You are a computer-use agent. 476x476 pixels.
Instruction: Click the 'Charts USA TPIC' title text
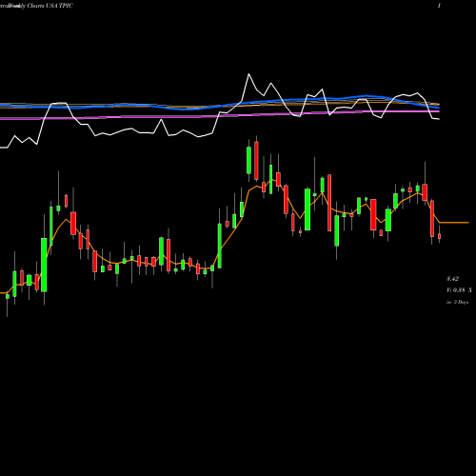tap(50, 6)
